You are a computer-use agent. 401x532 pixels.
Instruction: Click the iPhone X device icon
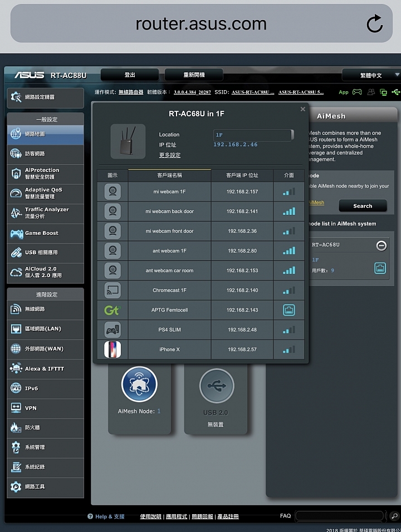click(113, 349)
